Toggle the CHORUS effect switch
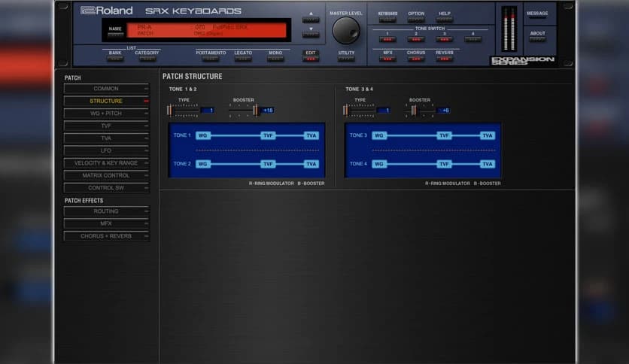 pos(416,59)
